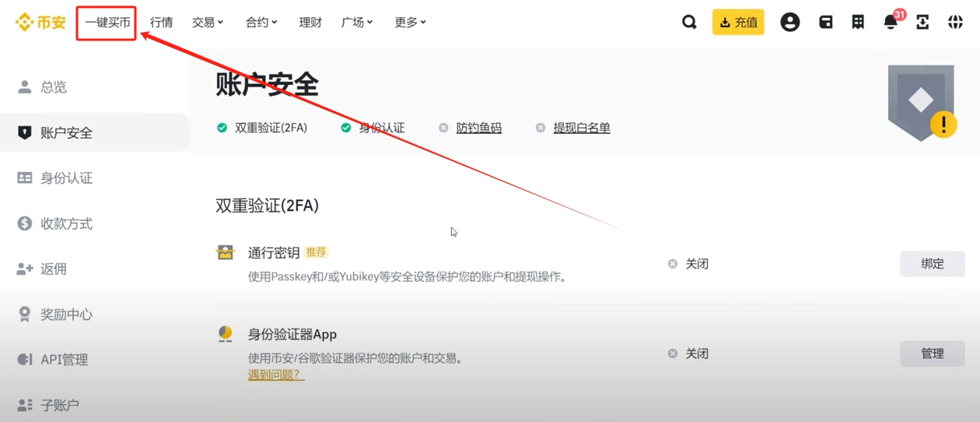Open the language globe icon
This screenshot has height=422, width=980.
click(x=955, y=23)
